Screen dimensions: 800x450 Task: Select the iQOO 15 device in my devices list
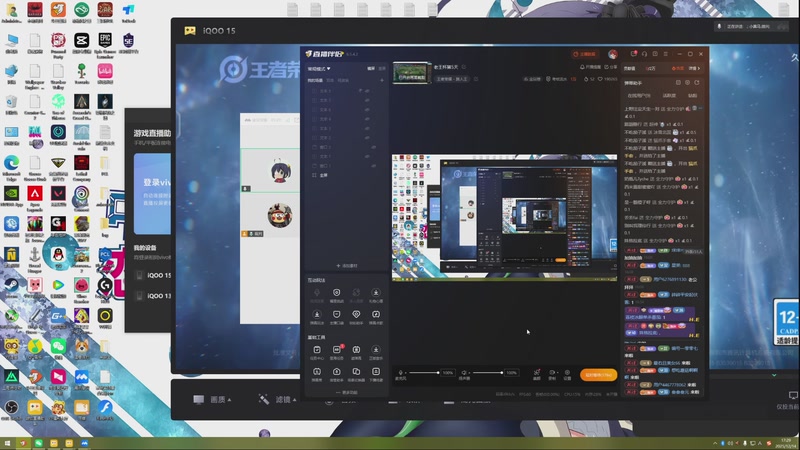tap(153, 275)
